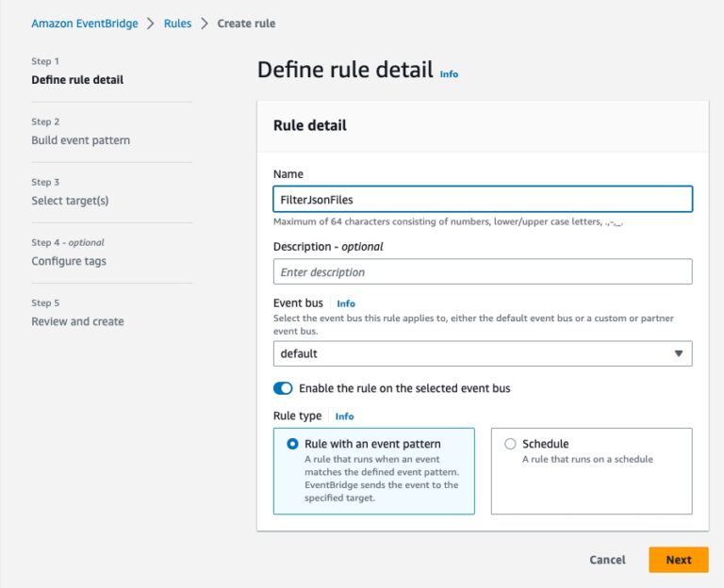Click the Create rule breadcrumb text
724x588 pixels.
click(246, 24)
